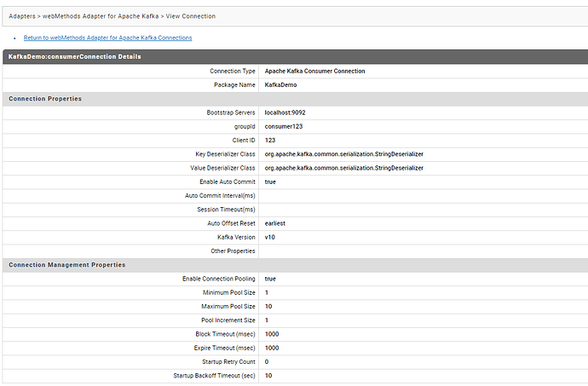Select the Pool Increment Size value 1
Screen dimensions: 588x386
[267, 320]
